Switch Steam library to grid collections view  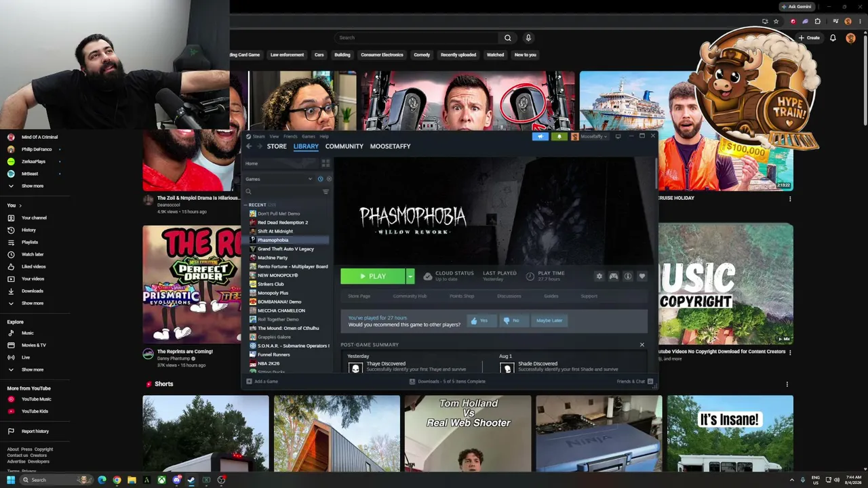[325, 163]
